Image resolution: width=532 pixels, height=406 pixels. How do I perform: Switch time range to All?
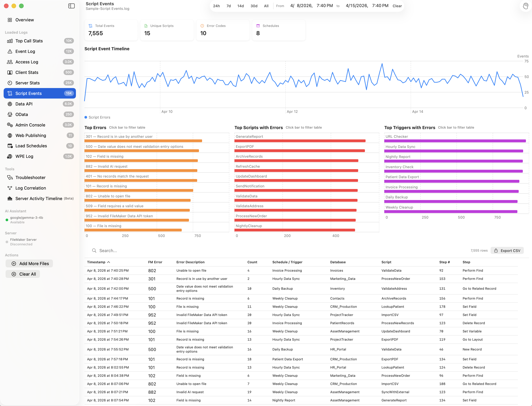pyautogui.click(x=266, y=6)
